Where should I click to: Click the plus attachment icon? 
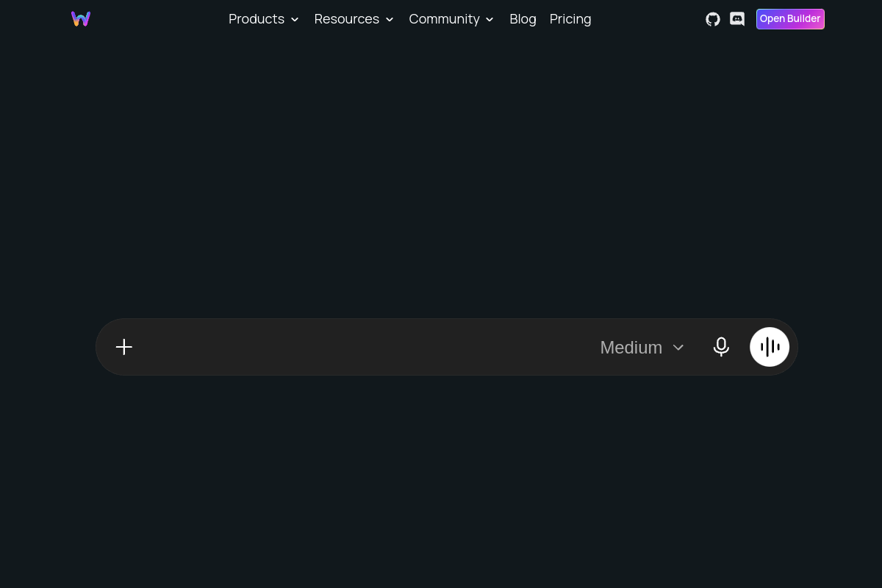click(124, 347)
